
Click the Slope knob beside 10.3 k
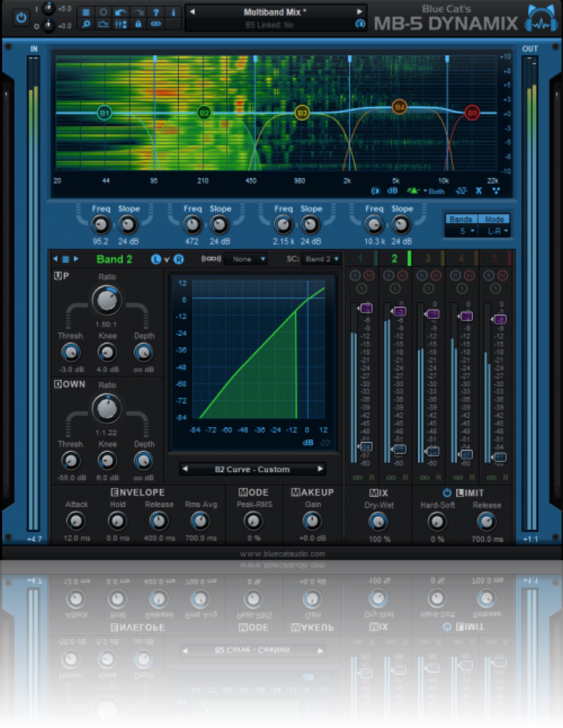[x=401, y=224]
